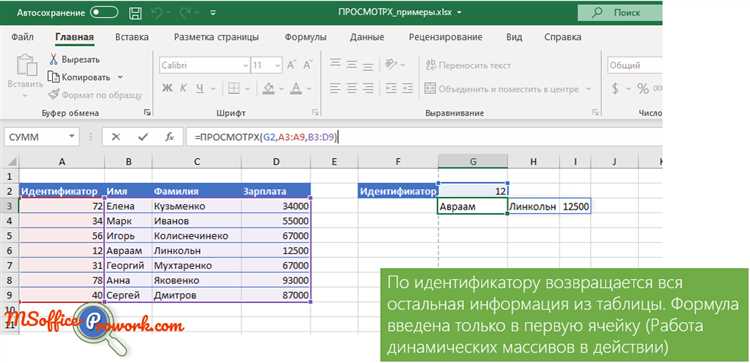Image resolution: width=750 pixels, height=363 pixels.
Task: Click the Save floppy disk icon
Action: [136, 13]
